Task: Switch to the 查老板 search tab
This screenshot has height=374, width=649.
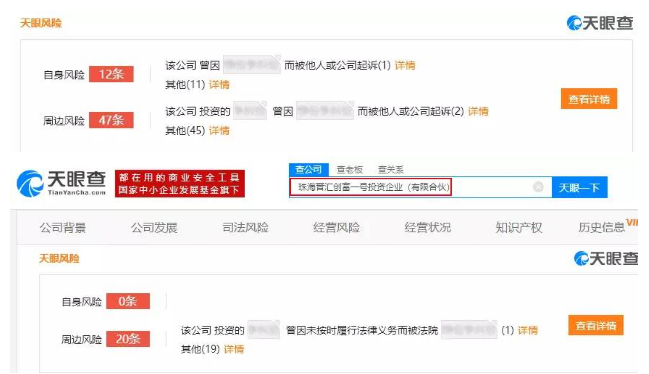Action: (350, 170)
